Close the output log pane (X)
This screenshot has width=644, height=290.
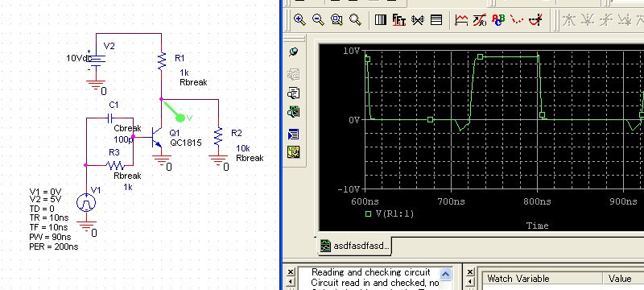[x=291, y=272]
